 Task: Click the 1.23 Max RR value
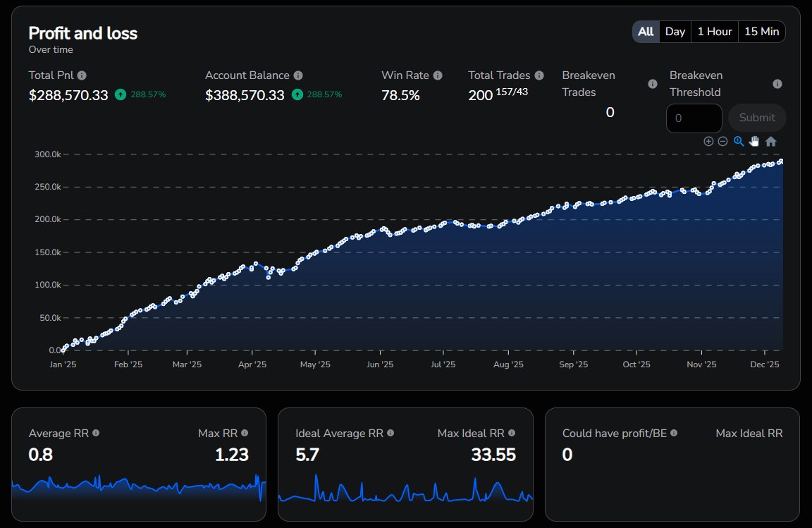click(232, 455)
